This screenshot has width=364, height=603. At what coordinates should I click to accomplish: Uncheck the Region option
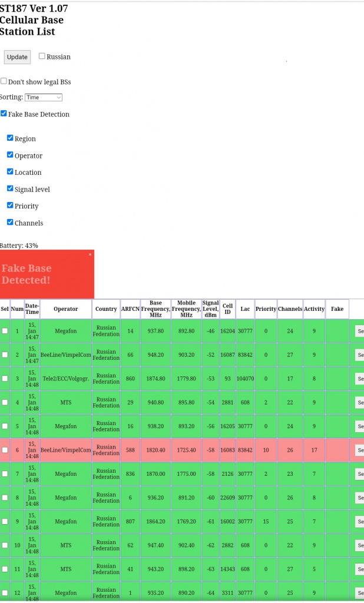click(10, 138)
